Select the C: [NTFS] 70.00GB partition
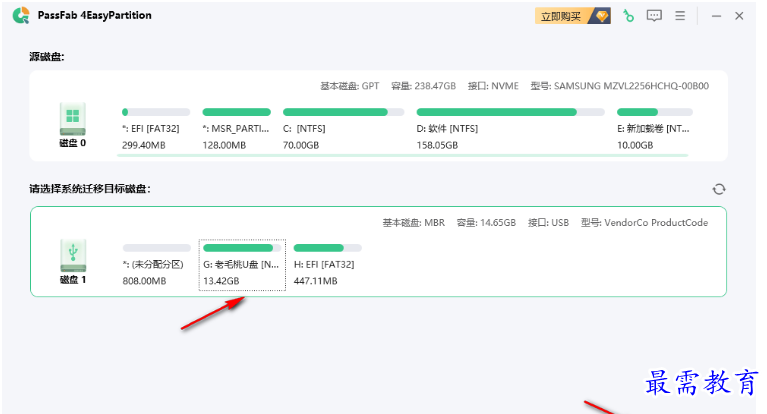The image size is (767, 414). (x=343, y=129)
